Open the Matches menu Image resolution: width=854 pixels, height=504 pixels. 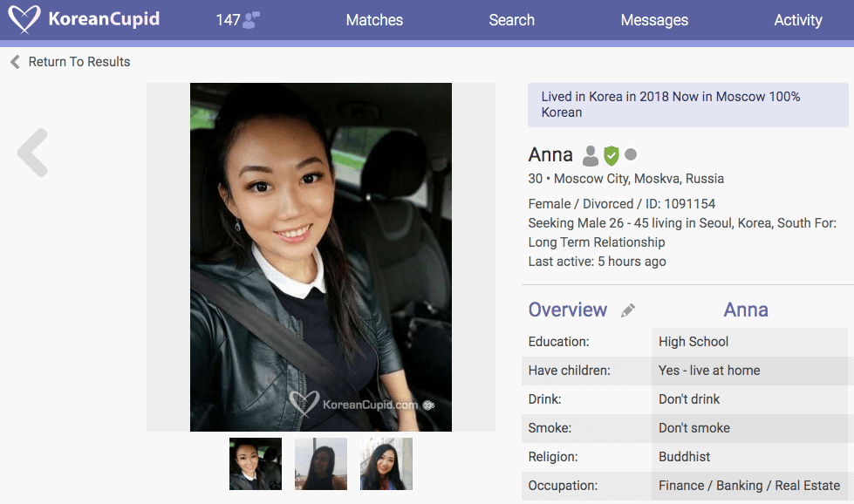point(374,20)
